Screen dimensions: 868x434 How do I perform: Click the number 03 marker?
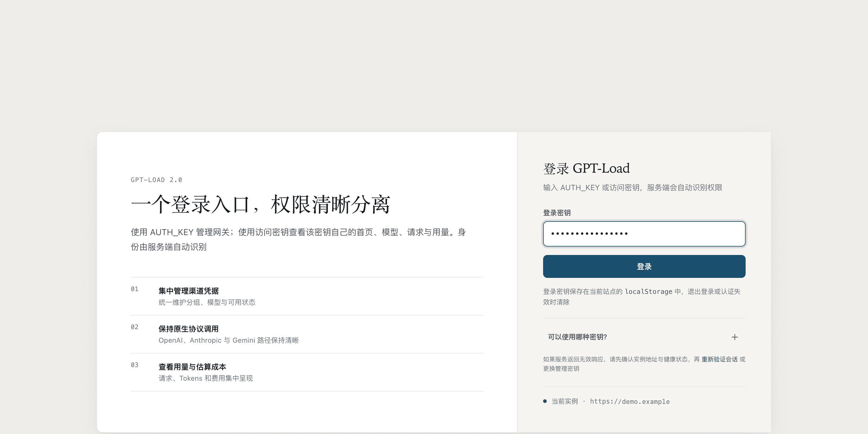(134, 365)
